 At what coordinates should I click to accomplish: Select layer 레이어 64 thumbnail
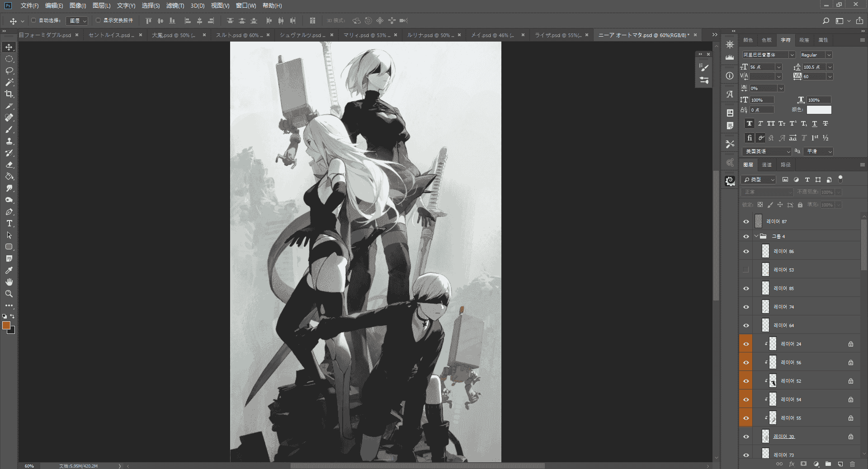[765, 325]
